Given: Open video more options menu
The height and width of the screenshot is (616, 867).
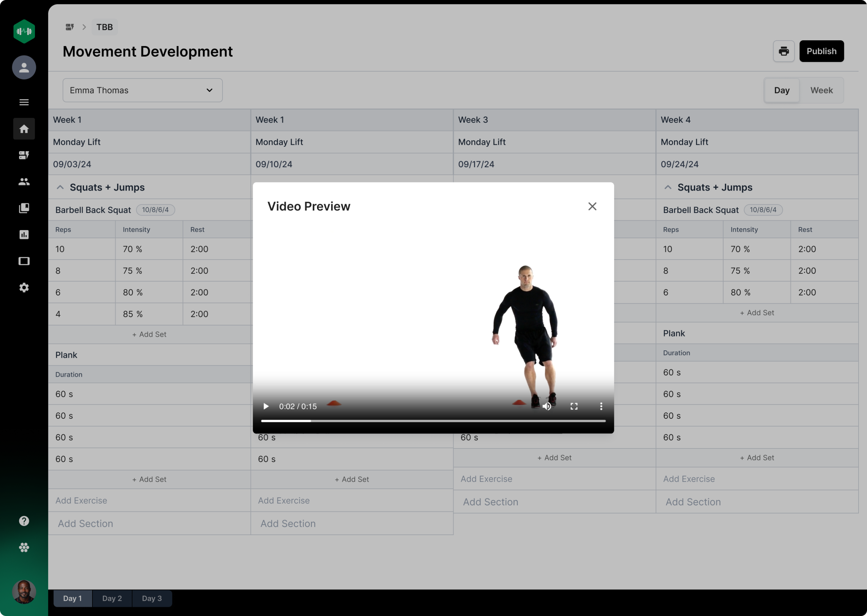Looking at the screenshot, I should coord(601,406).
